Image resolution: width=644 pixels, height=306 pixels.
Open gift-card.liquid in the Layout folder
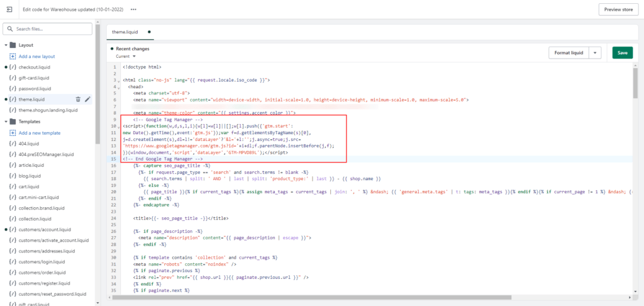pos(34,77)
